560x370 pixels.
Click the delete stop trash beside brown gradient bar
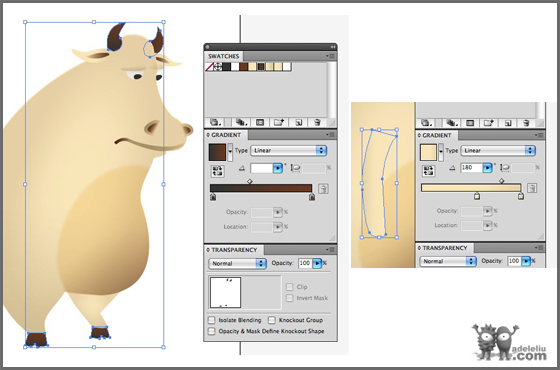tap(323, 189)
